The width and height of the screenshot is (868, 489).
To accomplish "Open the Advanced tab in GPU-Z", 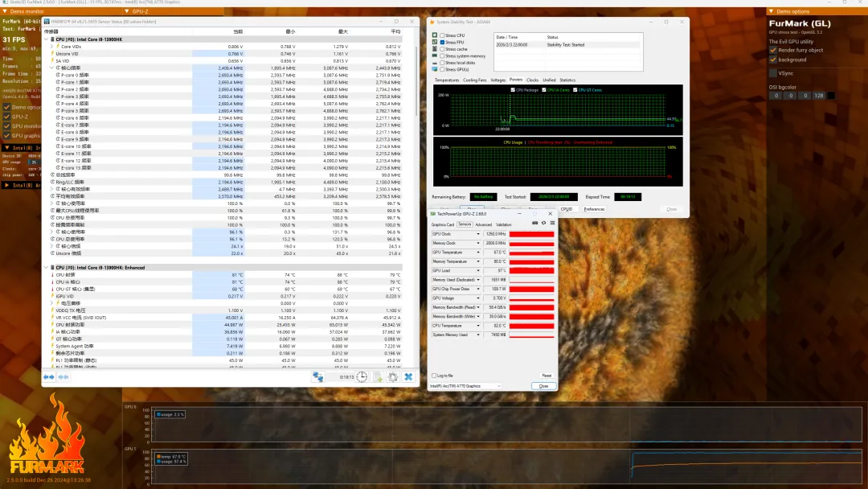I will point(483,224).
